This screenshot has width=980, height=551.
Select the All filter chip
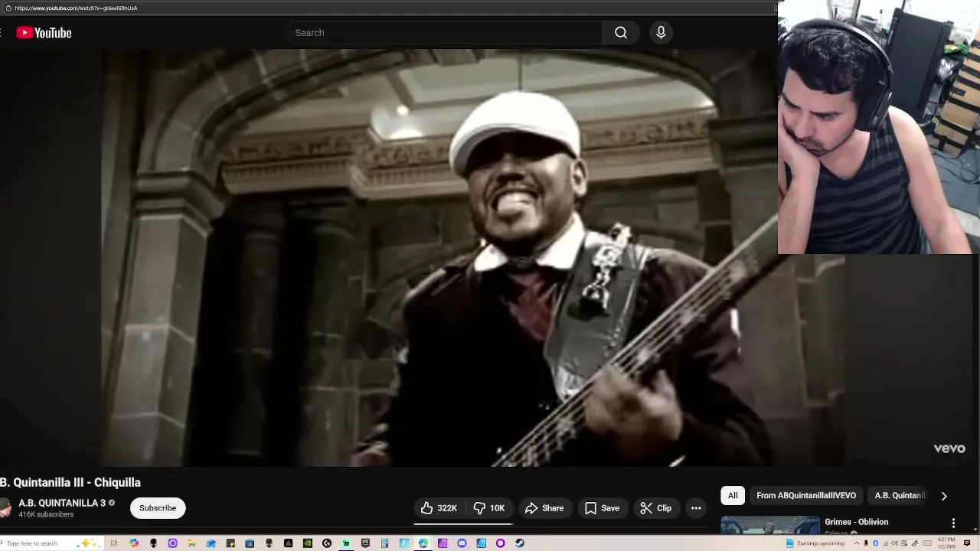pyautogui.click(x=733, y=495)
